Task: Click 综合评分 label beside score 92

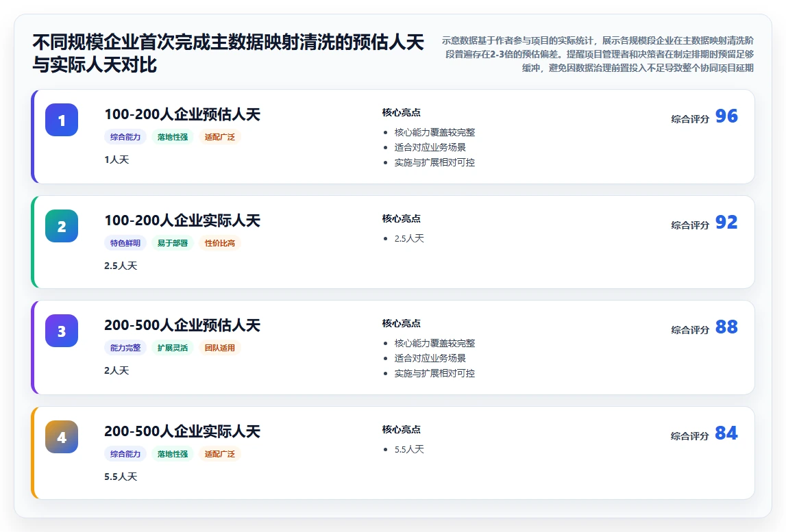Action: coord(690,225)
